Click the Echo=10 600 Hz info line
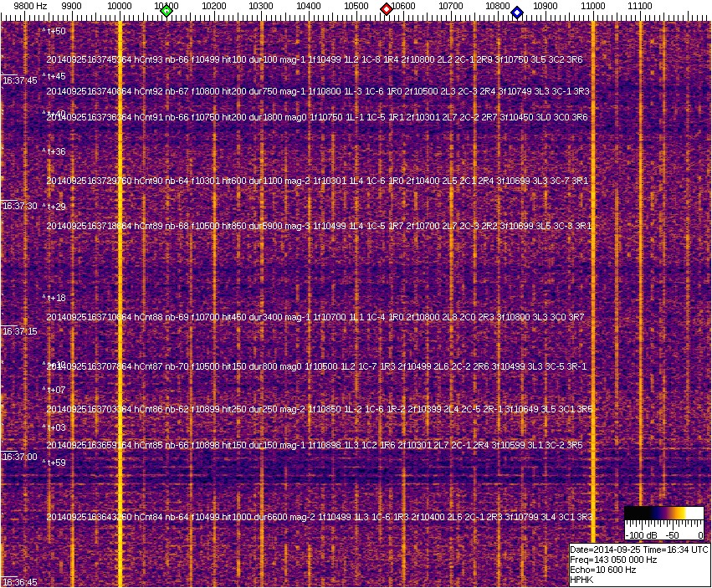The height and width of the screenshot is (588, 712). [x=604, y=570]
